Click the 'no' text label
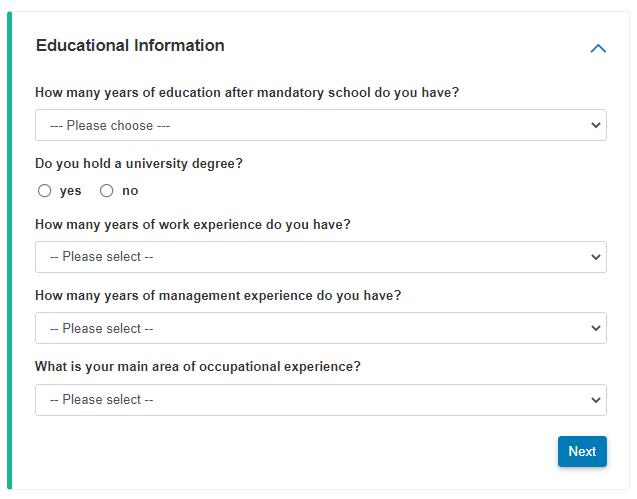Viewport: 637px width, 499px height. point(130,191)
